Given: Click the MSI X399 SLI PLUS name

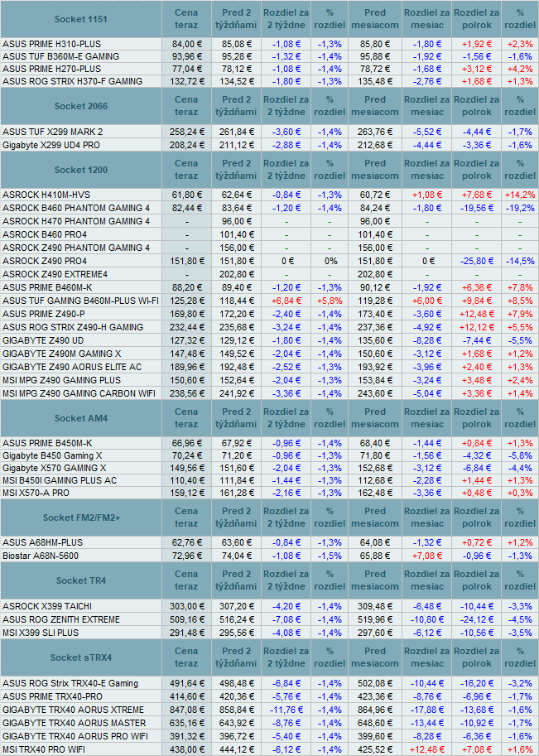Looking at the screenshot, I should [x=41, y=633].
